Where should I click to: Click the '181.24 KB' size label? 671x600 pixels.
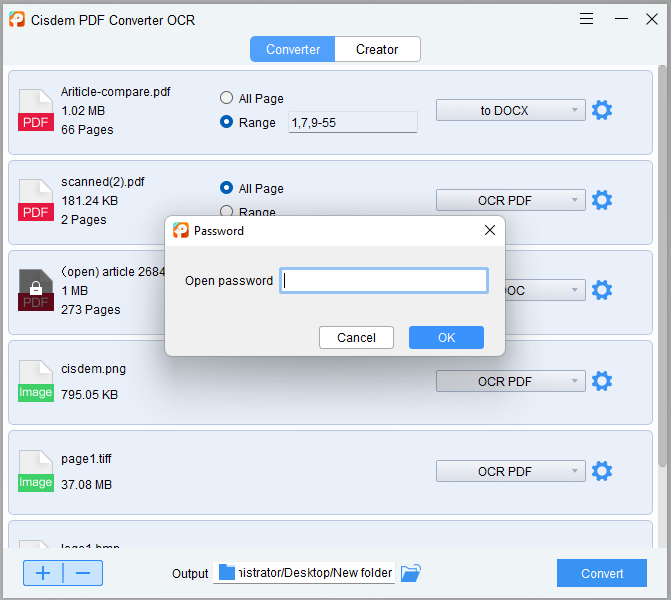tap(89, 201)
